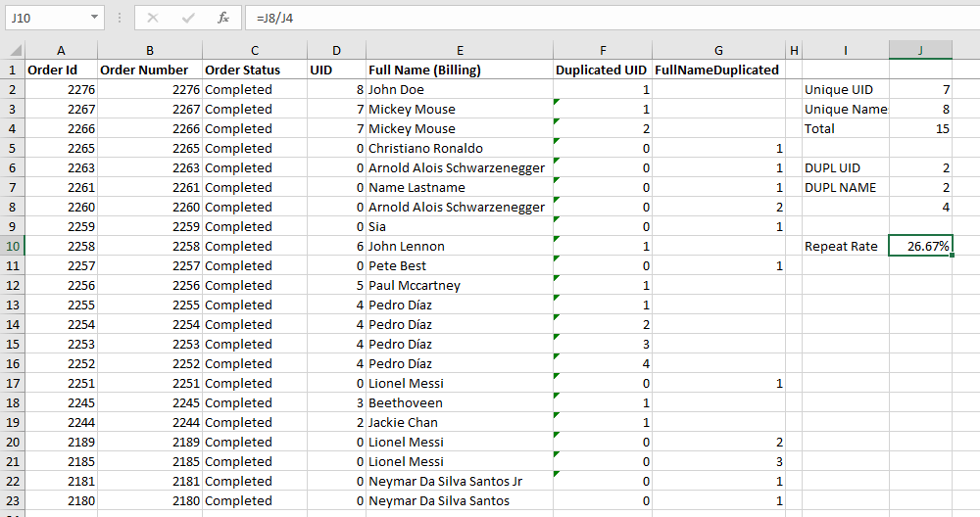Image resolution: width=980 pixels, height=517 pixels.
Task: Click the Unique Name label cell
Action: (x=846, y=109)
